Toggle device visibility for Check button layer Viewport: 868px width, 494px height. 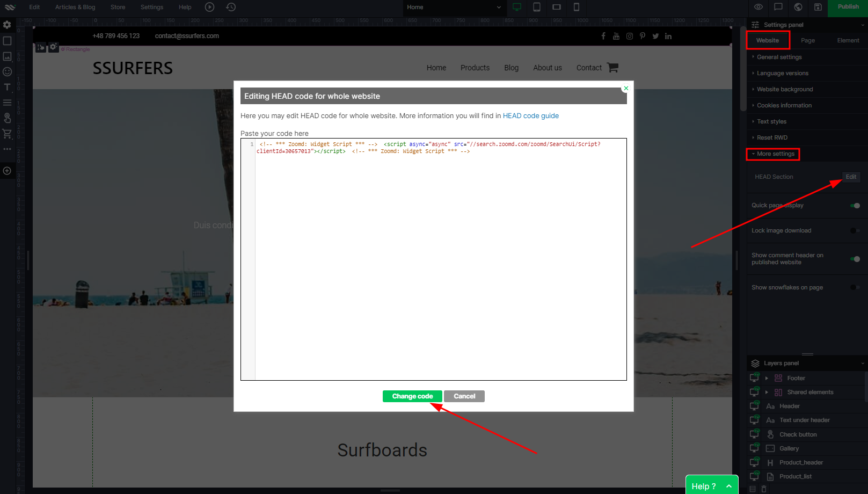point(754,434)
